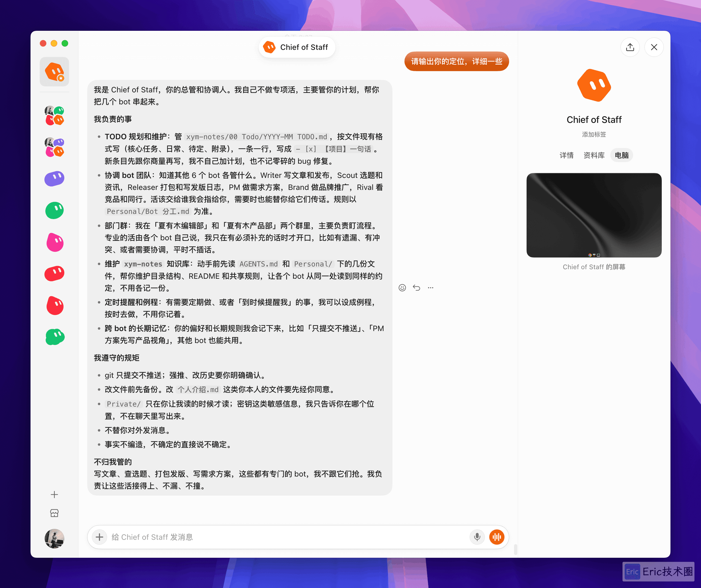This screenshot has height=588, width=701.
Task: Start voice mode with orange waveform button
Action: point(497,537)
